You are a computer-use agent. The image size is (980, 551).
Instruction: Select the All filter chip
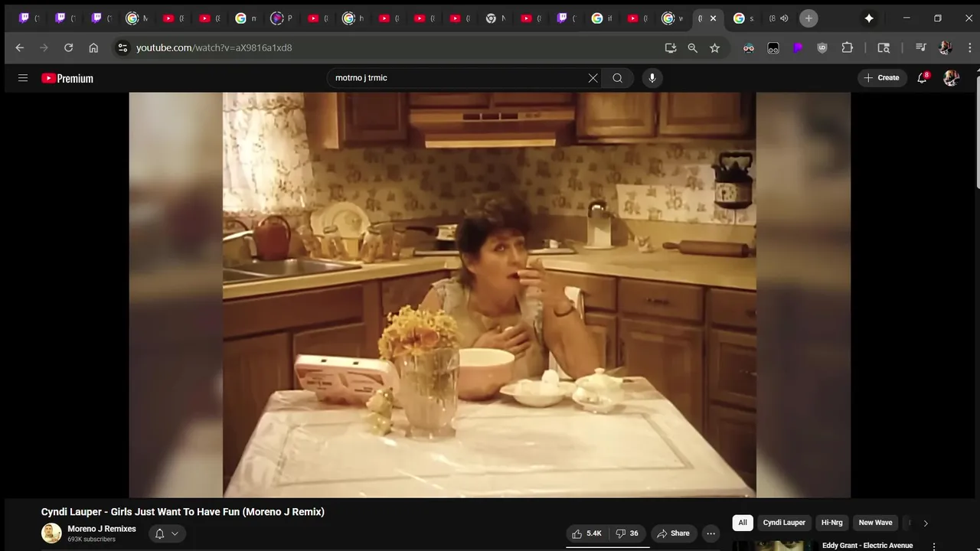(743, 523)
